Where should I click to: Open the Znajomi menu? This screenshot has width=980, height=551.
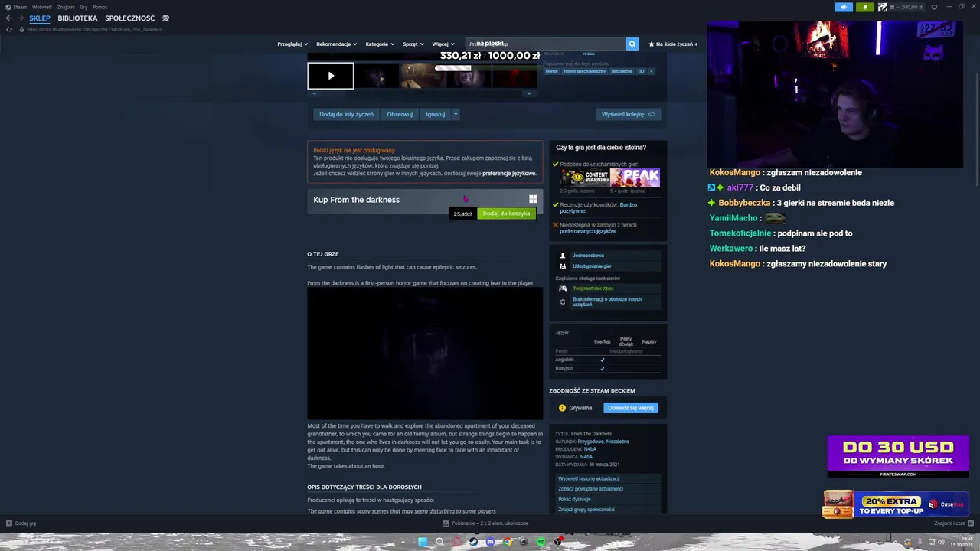[x=66, y=7]
